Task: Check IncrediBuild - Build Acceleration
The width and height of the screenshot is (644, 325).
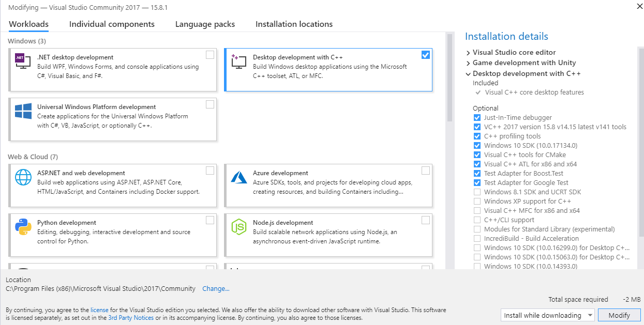Action: tap(477, 239)
